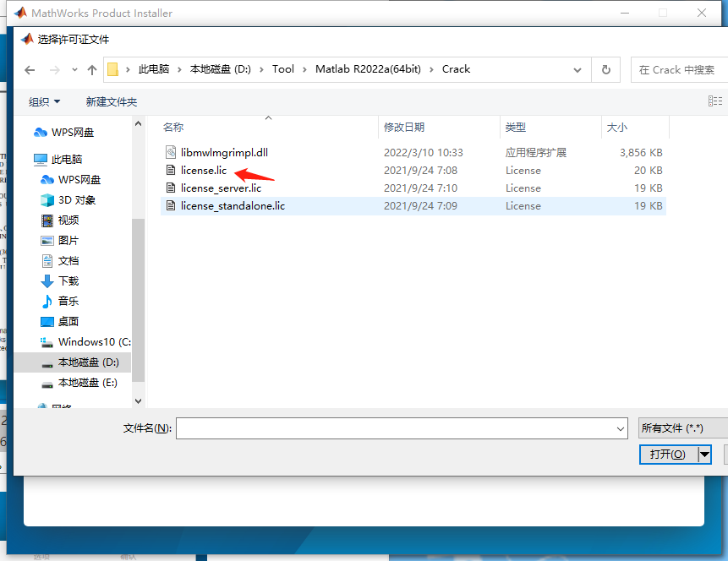Minimize the MathWorks Product Installer window
728x561 pixels.
tap(625, 13)
